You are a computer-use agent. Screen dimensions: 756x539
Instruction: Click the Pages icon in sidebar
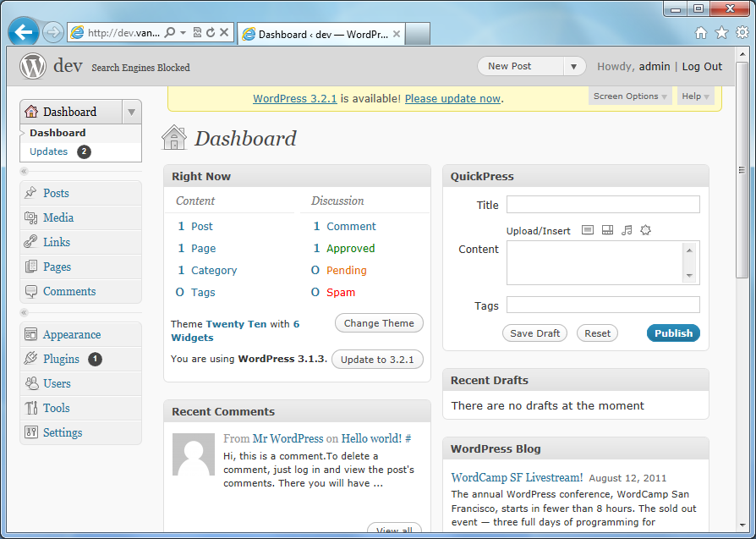[x=30, y=267]
